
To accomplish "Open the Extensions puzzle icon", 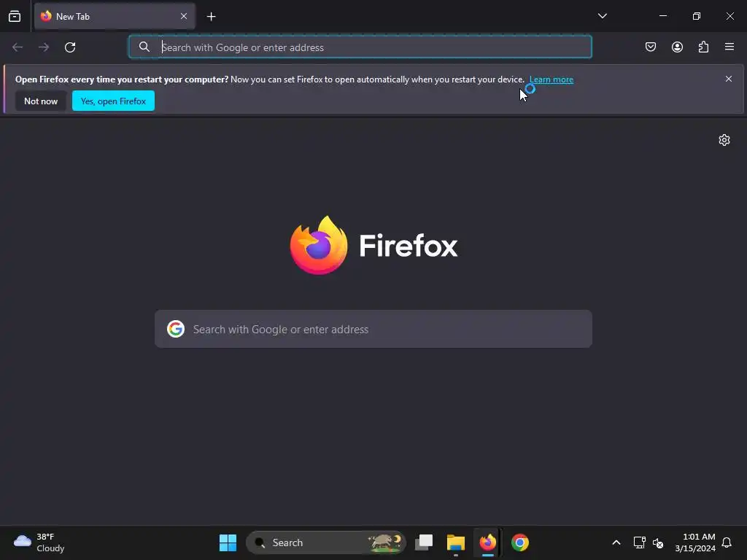I will pos(703,47).
